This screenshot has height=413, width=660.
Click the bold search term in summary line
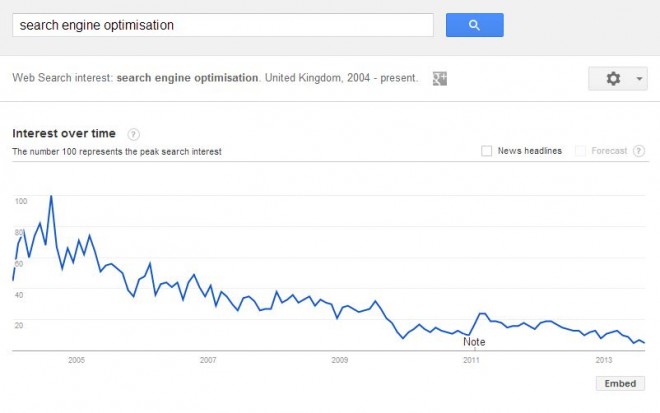187,78
